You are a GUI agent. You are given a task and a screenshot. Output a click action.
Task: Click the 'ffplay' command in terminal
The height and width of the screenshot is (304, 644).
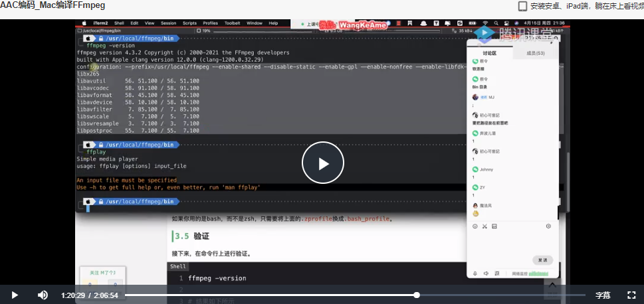(96, 152)
